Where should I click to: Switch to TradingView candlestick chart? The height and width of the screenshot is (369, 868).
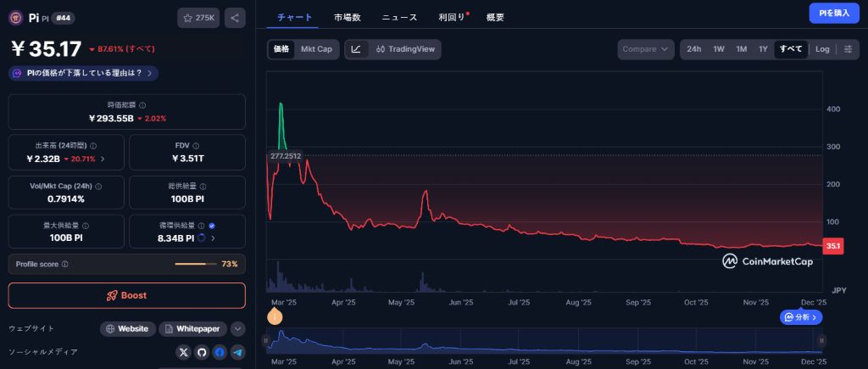(405, 49)
